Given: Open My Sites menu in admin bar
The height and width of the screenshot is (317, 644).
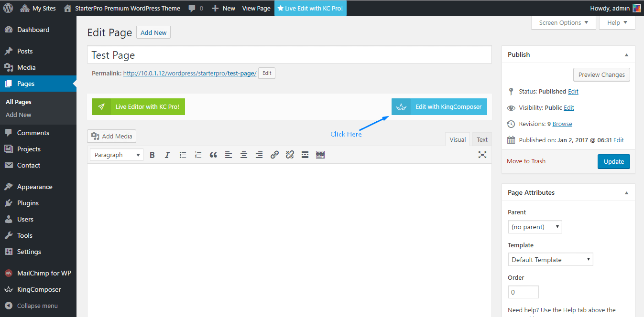Looking at the screenshot, I should pos(38,8).
